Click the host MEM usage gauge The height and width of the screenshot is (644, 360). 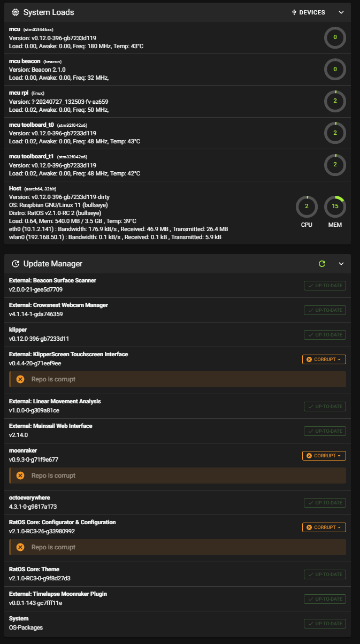335,206
